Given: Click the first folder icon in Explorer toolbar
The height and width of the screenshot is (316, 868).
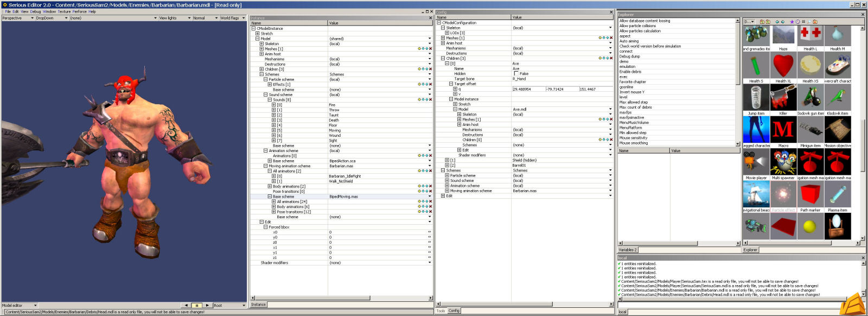Looking at the screenshot, I should tap(762, 22).
